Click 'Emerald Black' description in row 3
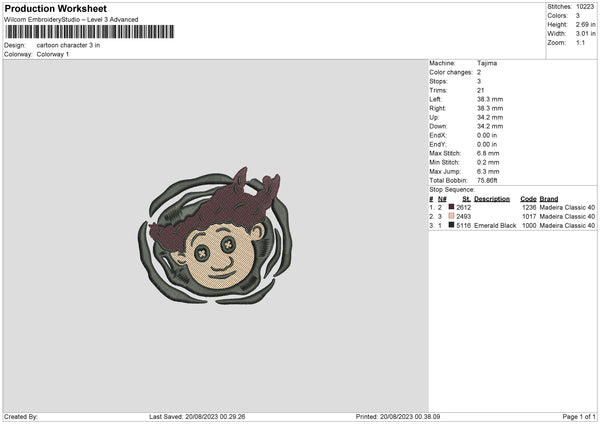This screenshot has height=424, width=600. pos(495,226)
